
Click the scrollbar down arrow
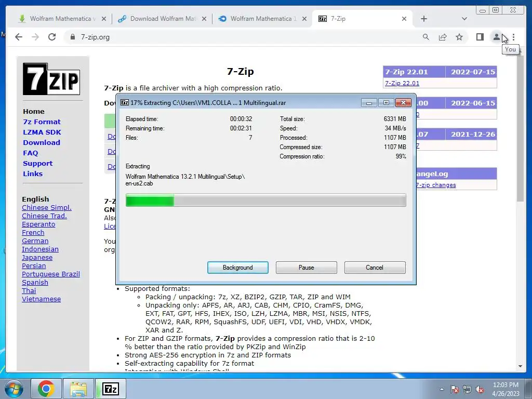click(520, 366)
